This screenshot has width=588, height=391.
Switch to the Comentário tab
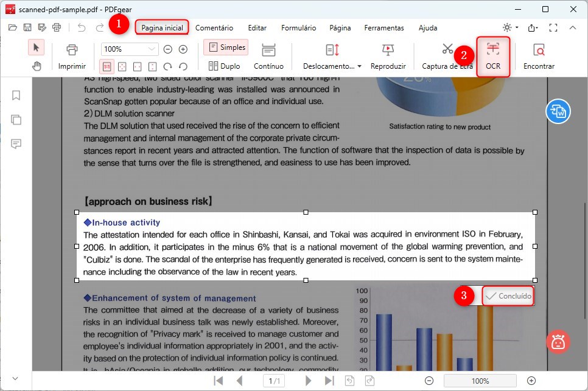point(214,28)
